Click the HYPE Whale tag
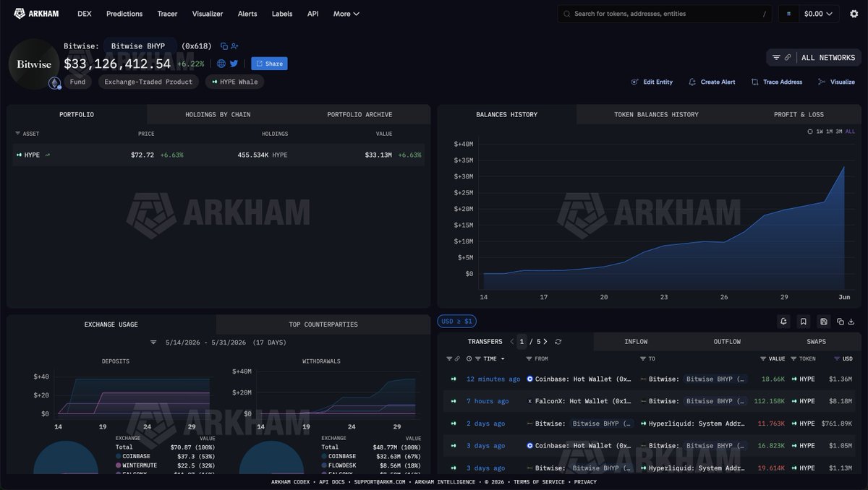868x490 pixels. (234, 82)
